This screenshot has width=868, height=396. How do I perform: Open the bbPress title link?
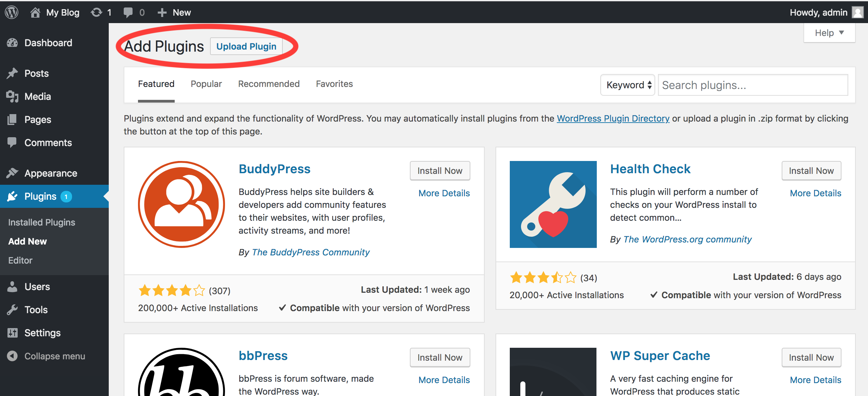pyautogui.click(x=263, y=356)
